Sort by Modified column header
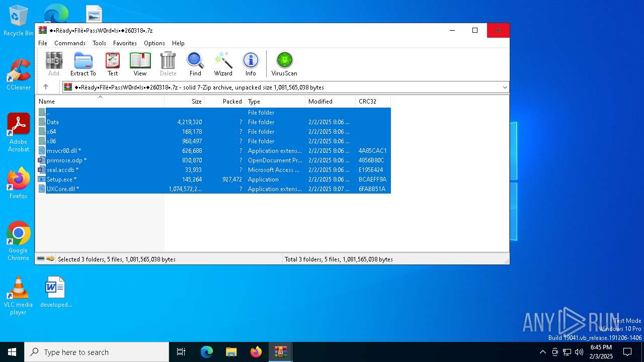Image resolution: width=644 pixels, height=362 pixels. (x=330, y=102)
